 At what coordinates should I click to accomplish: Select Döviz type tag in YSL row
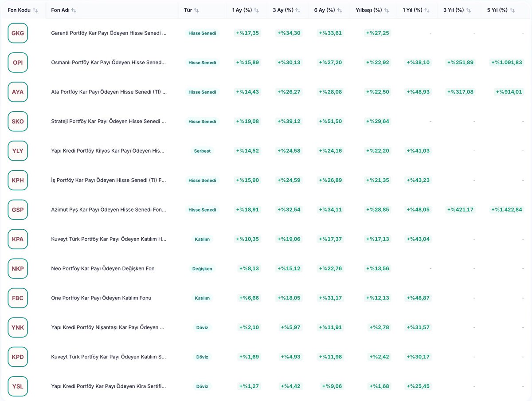[202, 386]
